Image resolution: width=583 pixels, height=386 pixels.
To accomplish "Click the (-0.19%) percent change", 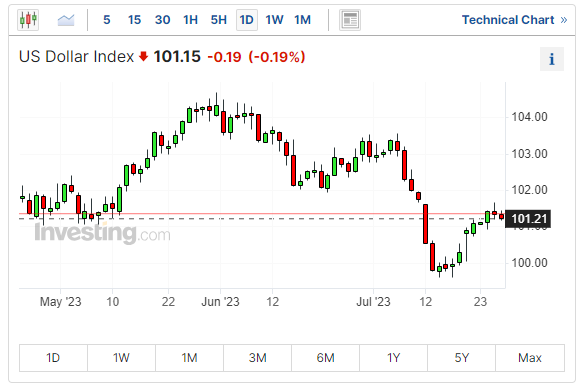I will point(277,57).
